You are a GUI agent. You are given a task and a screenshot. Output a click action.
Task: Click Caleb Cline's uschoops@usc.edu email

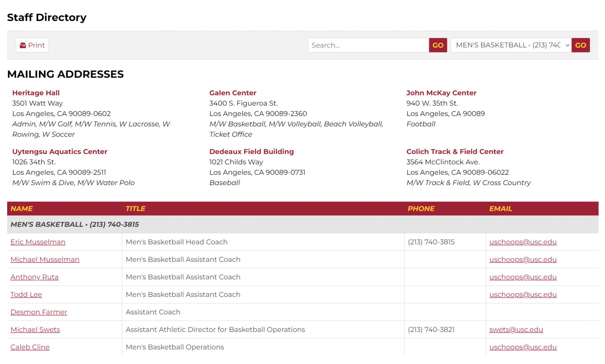523,347
